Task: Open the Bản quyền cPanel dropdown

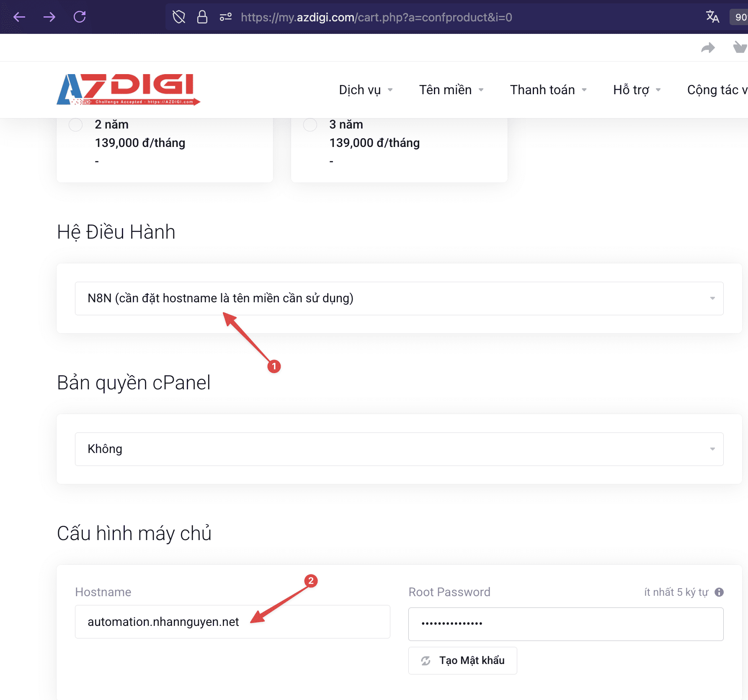Action: pyautogui.click(x=399, y=449)
